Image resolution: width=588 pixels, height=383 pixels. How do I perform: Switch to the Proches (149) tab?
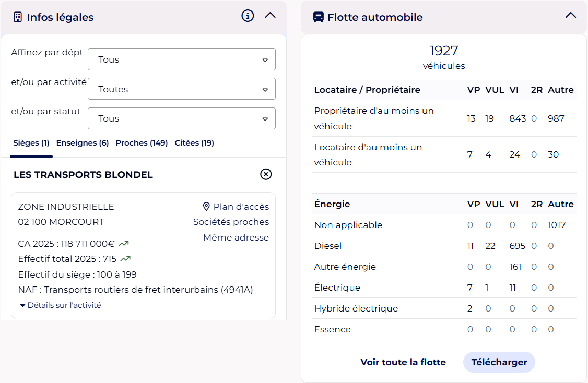click(x=142, y=143)
